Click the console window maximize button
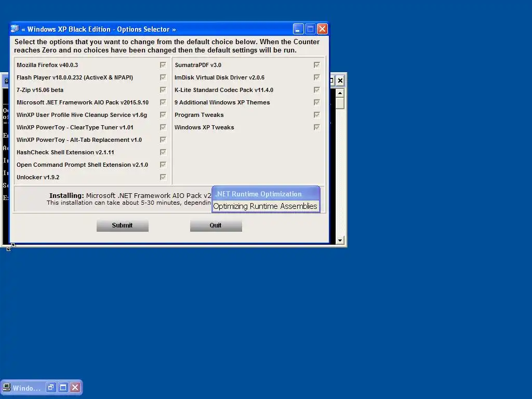Viewport: 532px width, 399px height. point(332,81)
